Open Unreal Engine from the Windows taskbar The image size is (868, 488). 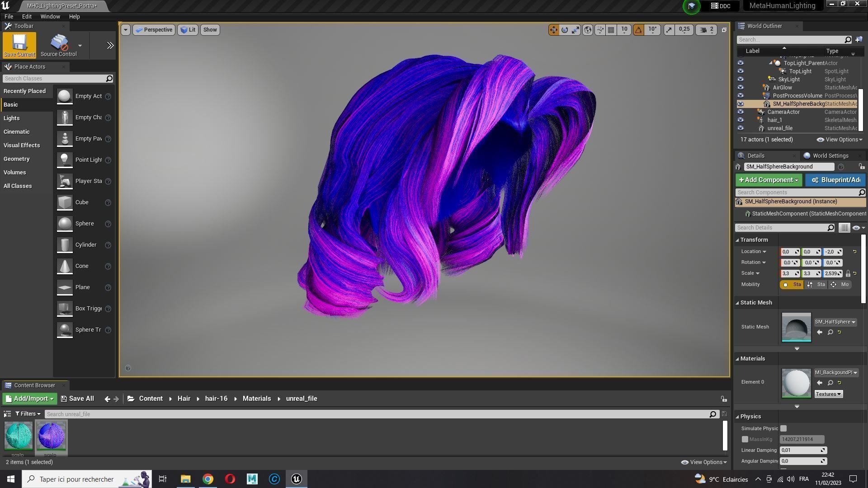click(x=297, y=479)
